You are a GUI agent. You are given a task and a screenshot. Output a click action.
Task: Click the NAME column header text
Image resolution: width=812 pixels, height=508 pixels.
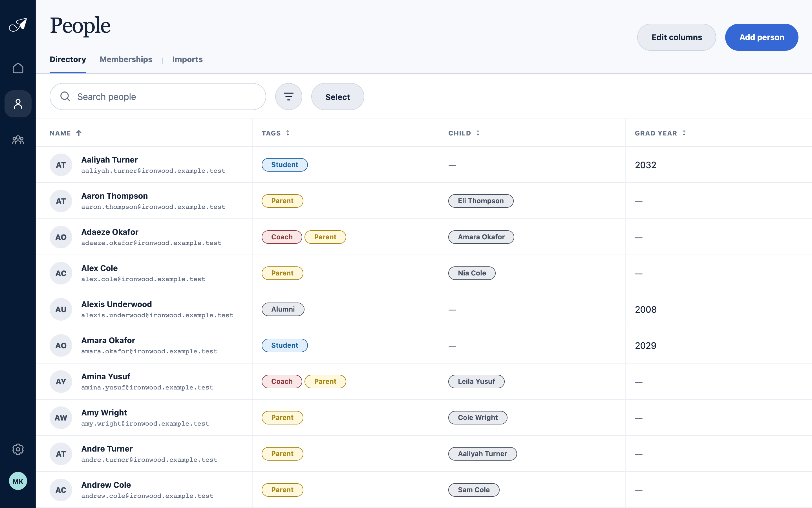click(60, 133)
